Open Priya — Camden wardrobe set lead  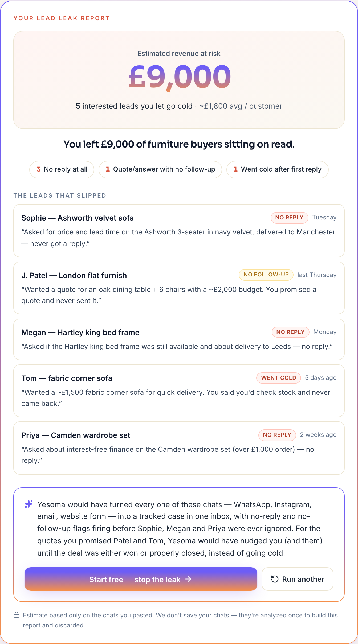179,448
